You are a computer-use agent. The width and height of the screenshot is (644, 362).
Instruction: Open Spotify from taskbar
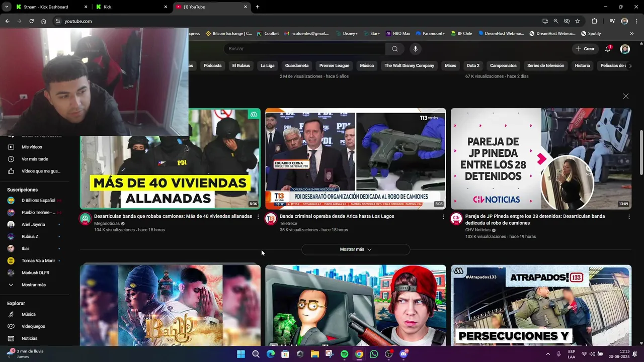click(x=344, y=354)
